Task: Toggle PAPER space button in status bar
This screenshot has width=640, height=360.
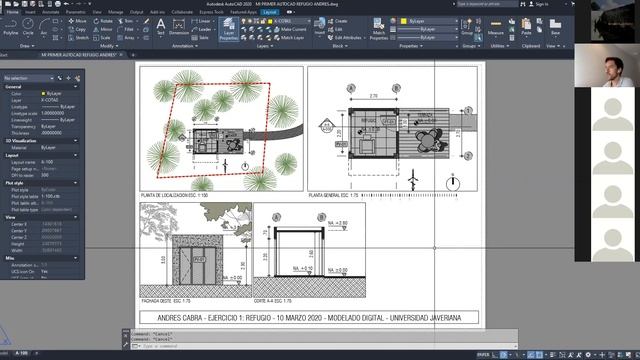Action: coord(482,355)
